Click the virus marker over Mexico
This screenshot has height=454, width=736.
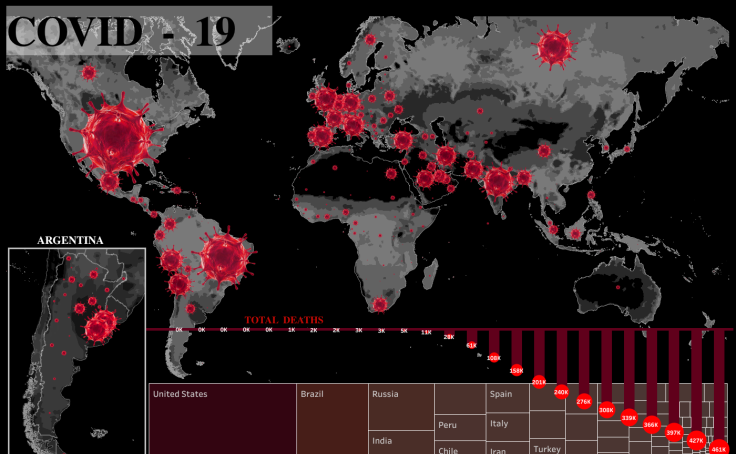click(x=109, y=182)
